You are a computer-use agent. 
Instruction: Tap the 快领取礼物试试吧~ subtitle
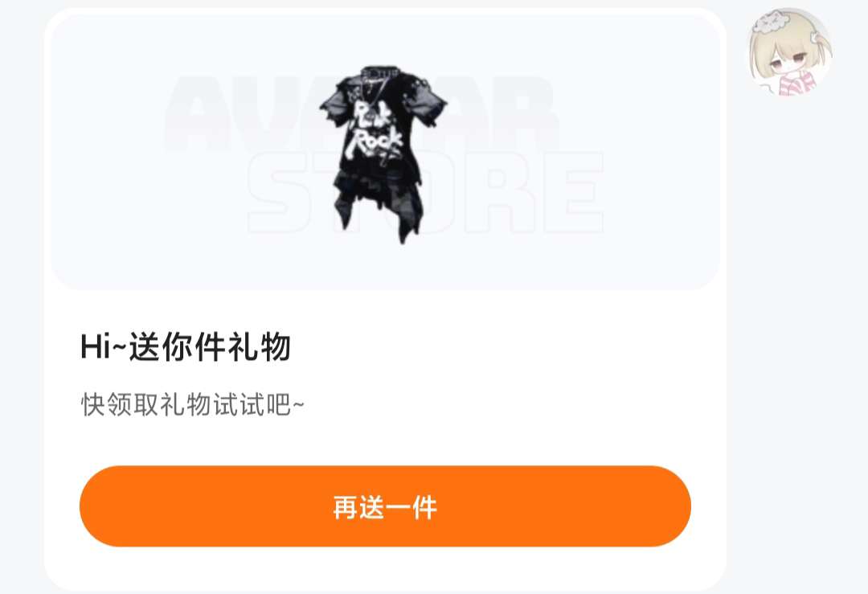[x=193, y=404]
